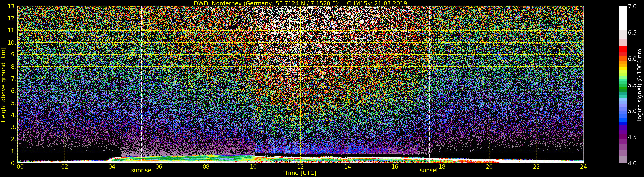Image resolution: width=644 pixels, height=177 pixels.
Task: Click the "9." height axis tick label
Action: (13, 55)
